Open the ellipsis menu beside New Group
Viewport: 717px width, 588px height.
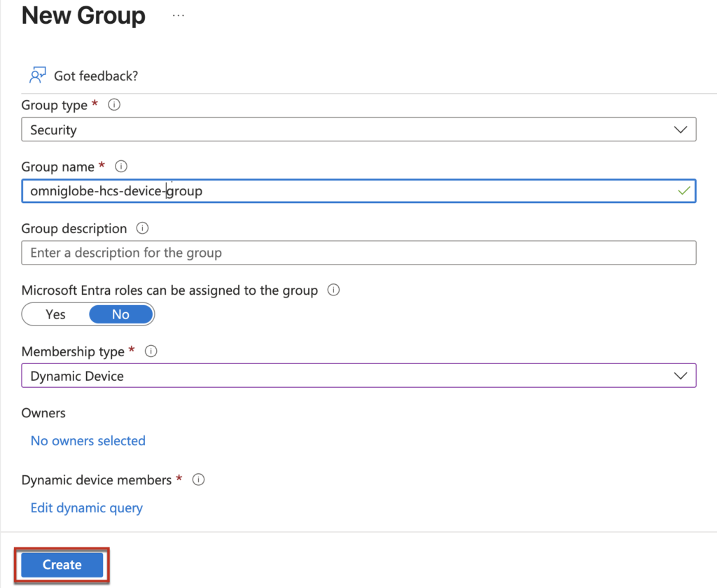[179, 16]
